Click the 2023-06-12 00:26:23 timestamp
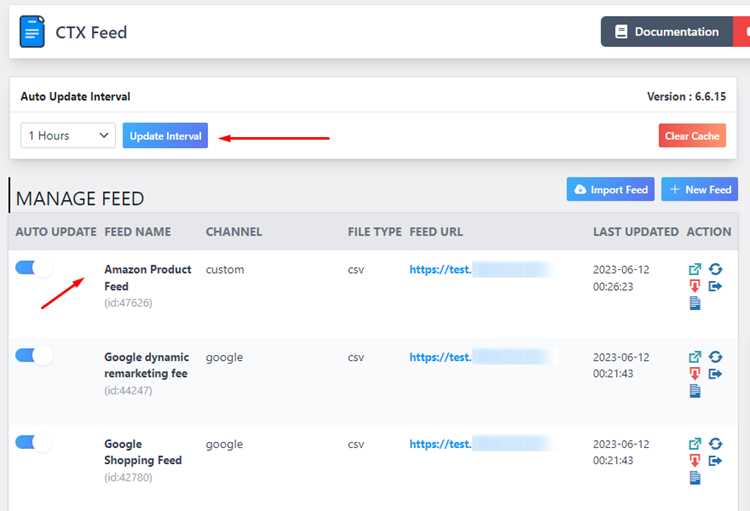 point(621,278)
